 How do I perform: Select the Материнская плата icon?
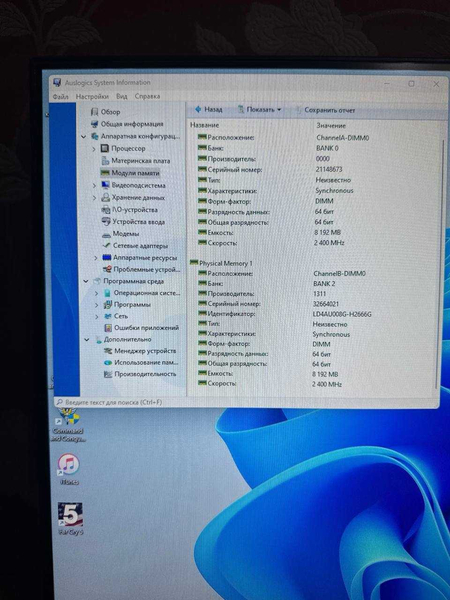(x=106, y=161)
